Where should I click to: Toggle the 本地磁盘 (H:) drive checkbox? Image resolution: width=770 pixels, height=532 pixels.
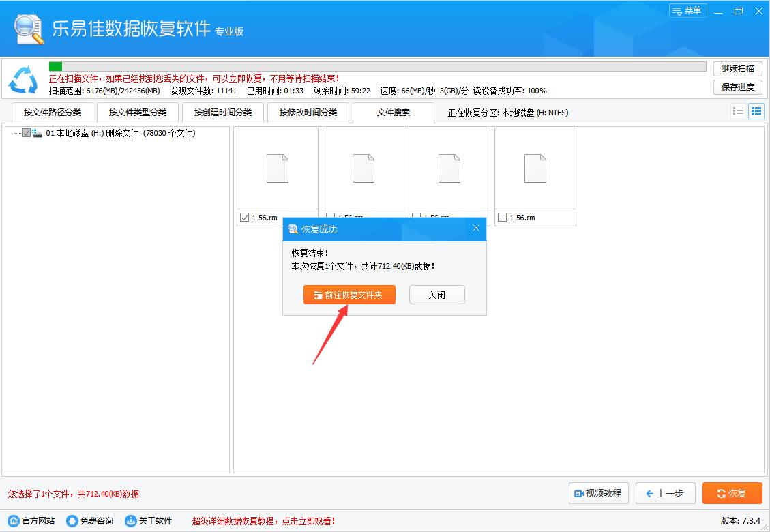pos(25,133)
